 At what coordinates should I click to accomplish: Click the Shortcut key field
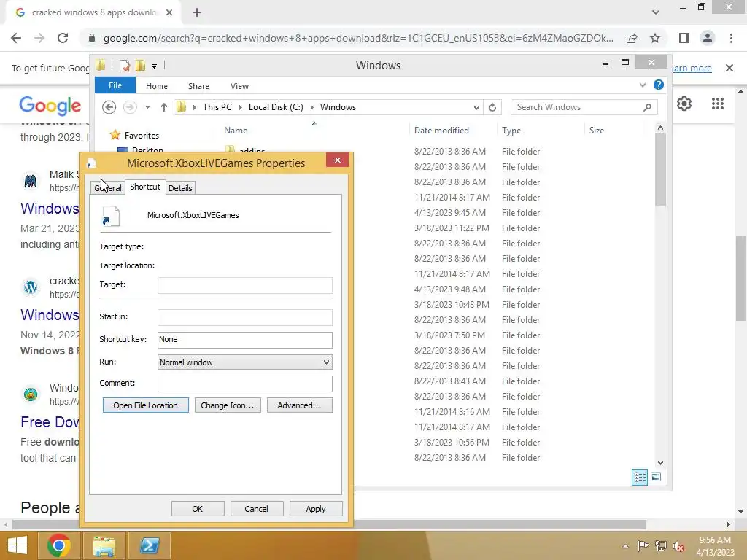point(245,340)
